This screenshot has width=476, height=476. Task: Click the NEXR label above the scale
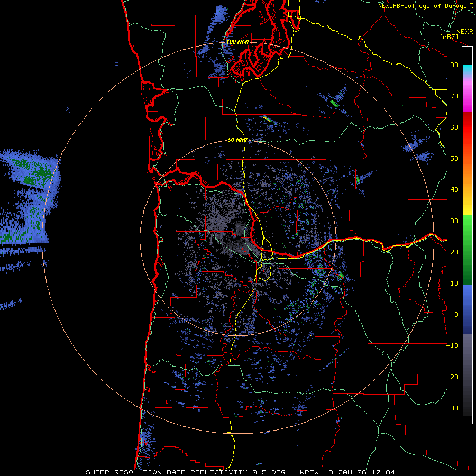tap(465, 32)
